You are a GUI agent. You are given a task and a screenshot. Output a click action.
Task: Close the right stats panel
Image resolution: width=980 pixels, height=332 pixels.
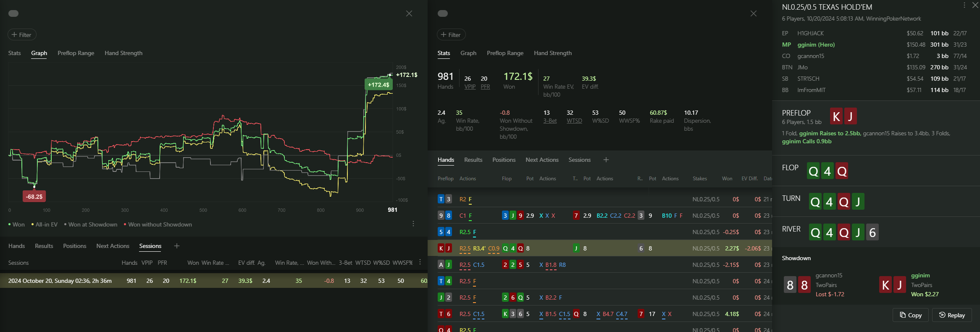coord(754,13)
